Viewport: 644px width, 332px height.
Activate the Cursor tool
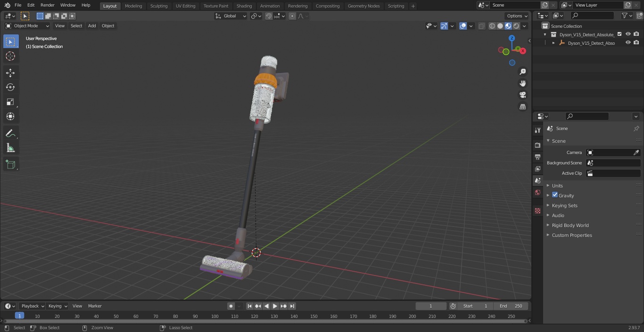click(x=10, y=56)
